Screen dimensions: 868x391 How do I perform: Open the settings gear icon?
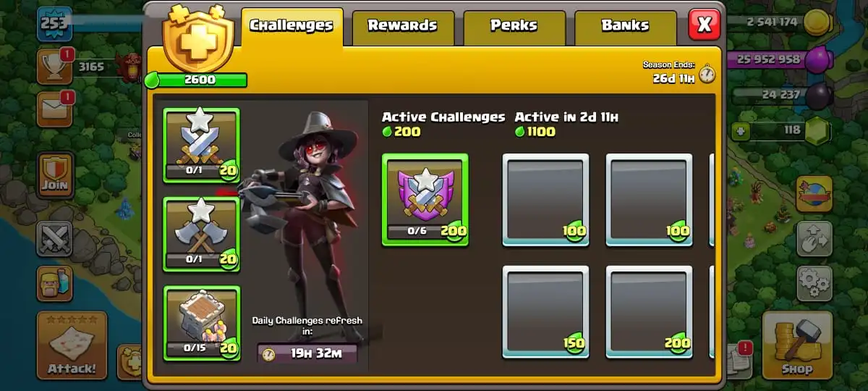coord(814,283)
